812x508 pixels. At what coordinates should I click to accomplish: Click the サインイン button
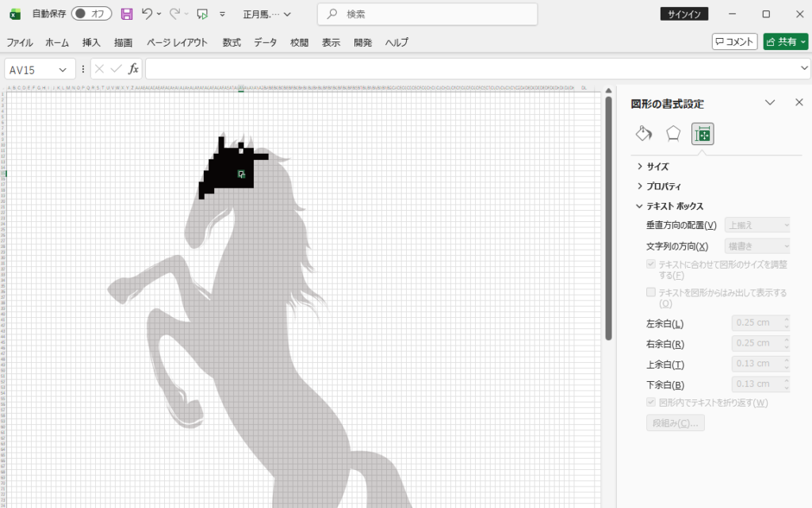(x=684, y=14)
